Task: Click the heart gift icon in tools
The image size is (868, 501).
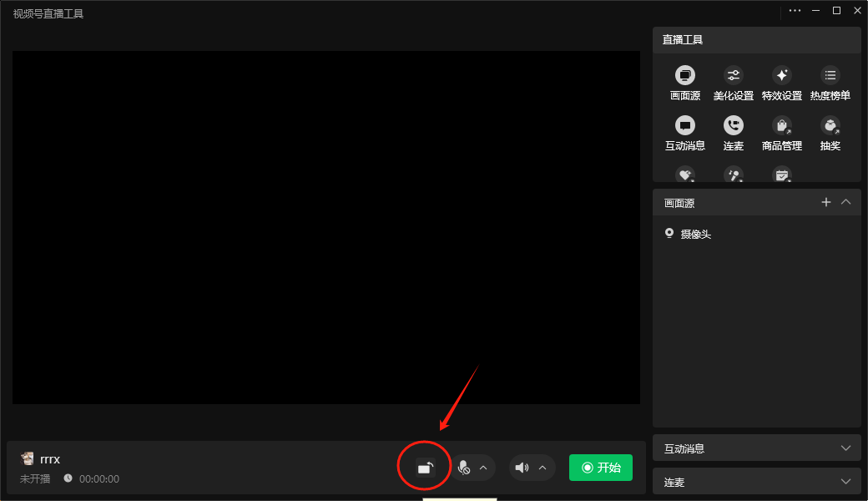Action: click(684, 175)
